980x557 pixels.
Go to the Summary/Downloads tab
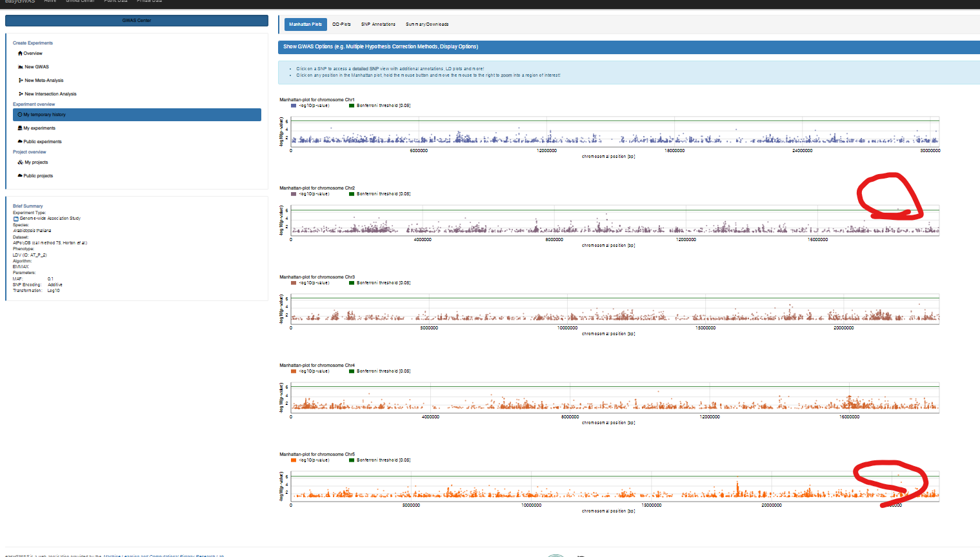click(426, 24)
